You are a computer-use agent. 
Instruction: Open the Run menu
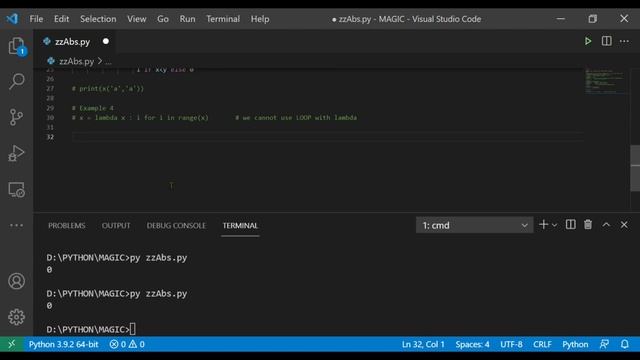click(187, 19)
